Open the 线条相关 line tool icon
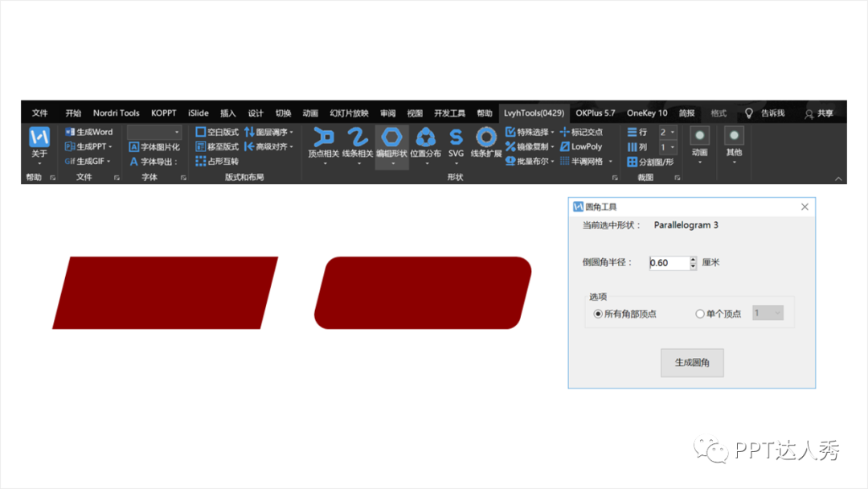 pos(358,137)
